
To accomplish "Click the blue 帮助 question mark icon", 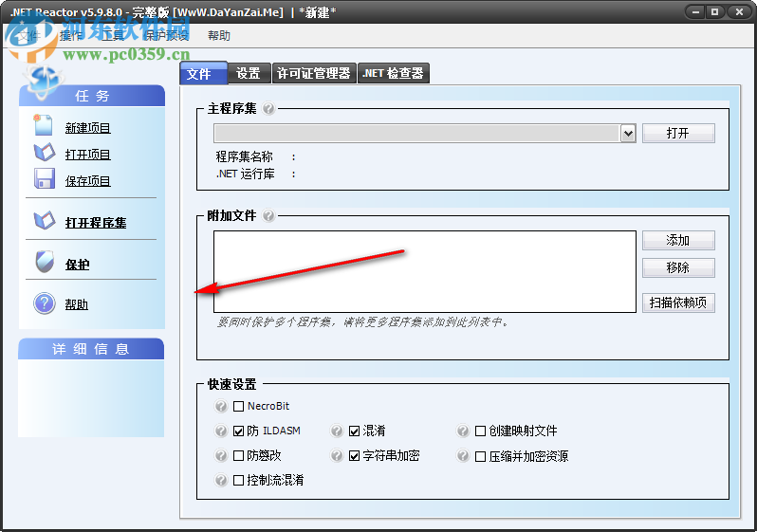I will pos(45,303).
